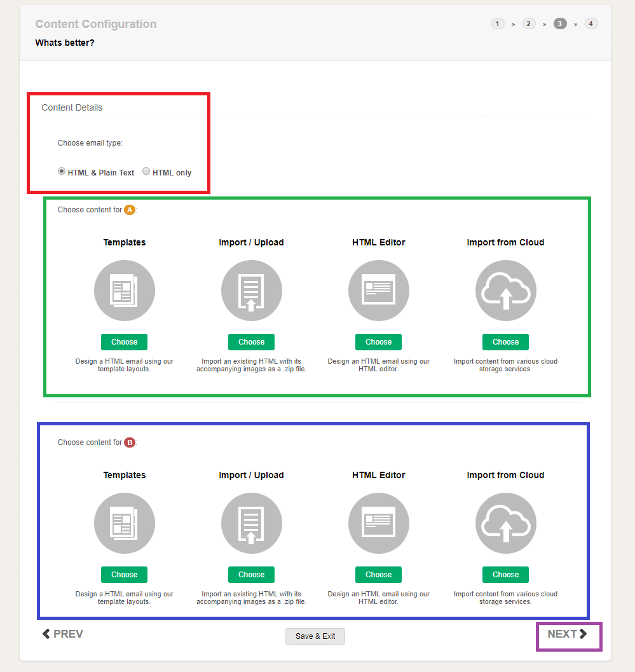Select the HTML & Plain Text radio button
Viewport: 635px width, 672px height.
coord(62,172)
